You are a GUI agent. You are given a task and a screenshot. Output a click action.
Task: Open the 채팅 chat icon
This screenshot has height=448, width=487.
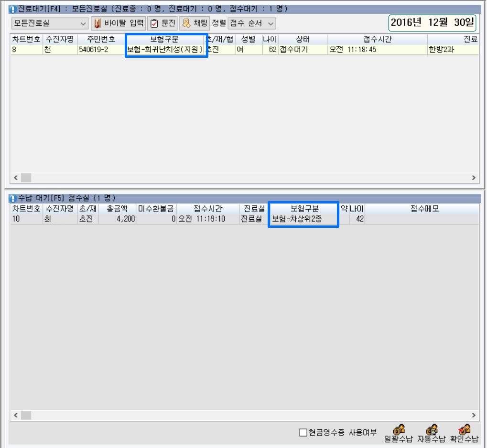pyautogui.click(x=186, y=23)
